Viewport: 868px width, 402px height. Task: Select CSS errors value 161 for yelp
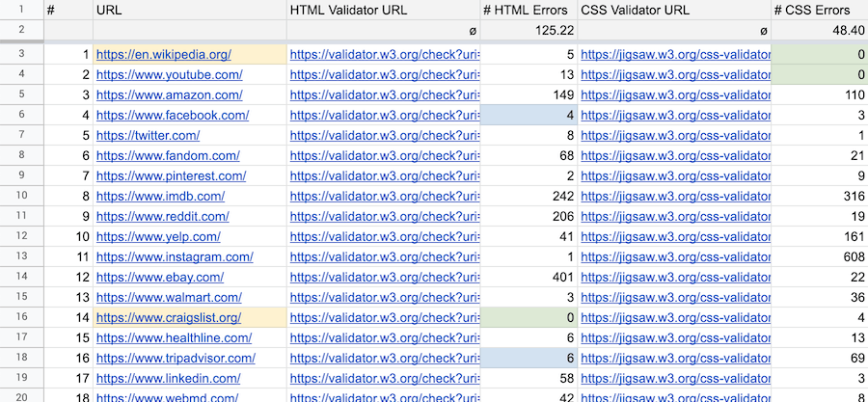click(x=820, y=237)
